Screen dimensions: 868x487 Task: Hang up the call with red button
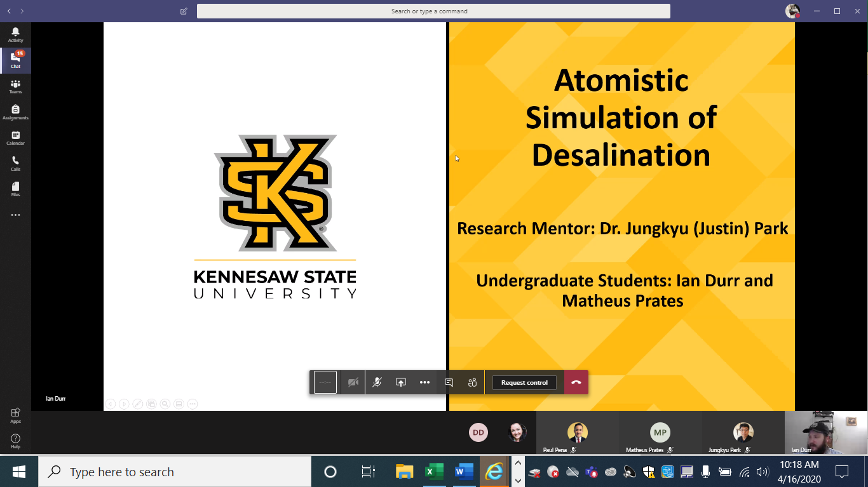point(576,382)
